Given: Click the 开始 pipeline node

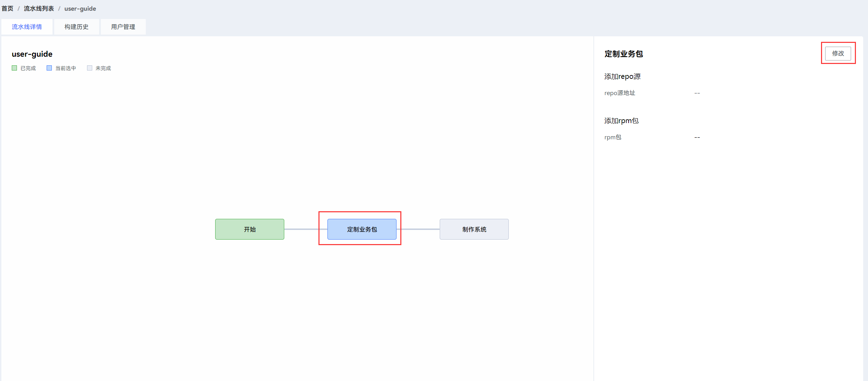Looking at the screenshot, I should 249,229.
